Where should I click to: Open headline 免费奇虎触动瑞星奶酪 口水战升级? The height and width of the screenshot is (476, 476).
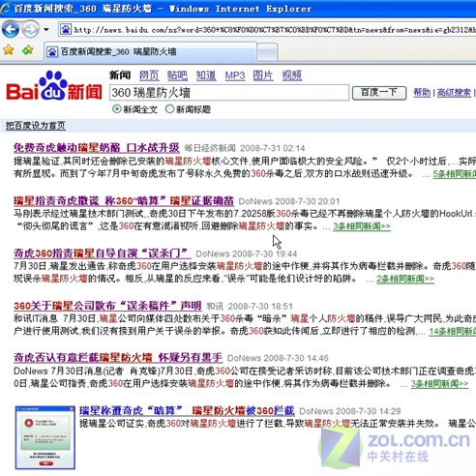click(96, 148)
